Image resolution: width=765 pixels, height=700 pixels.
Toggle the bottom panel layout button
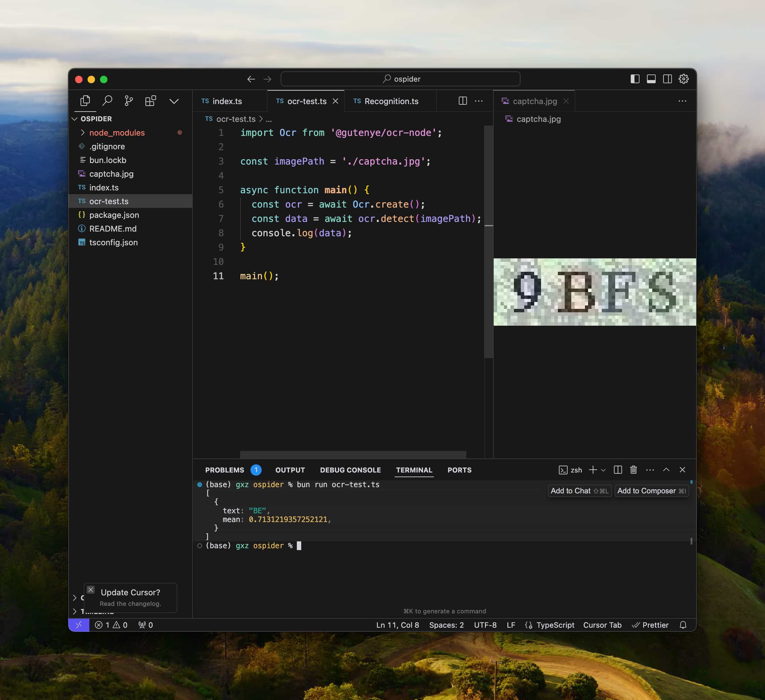(651, 79)
